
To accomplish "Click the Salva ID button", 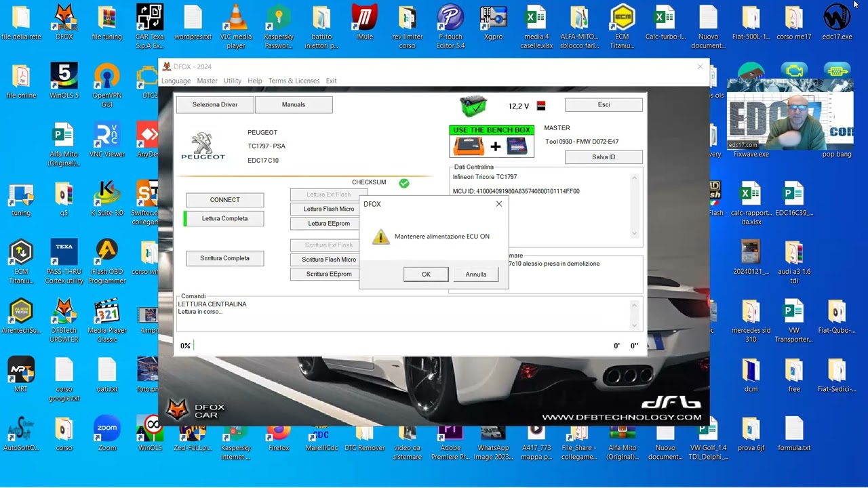I will click(604, 157).
